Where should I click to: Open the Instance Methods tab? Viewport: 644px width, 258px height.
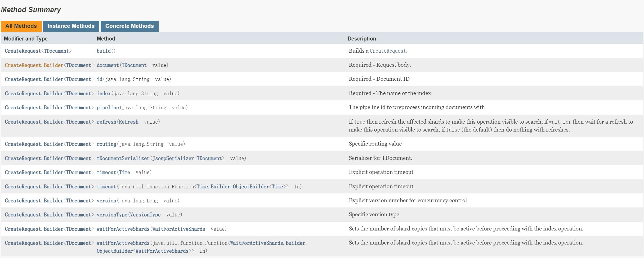coord(71,26)
